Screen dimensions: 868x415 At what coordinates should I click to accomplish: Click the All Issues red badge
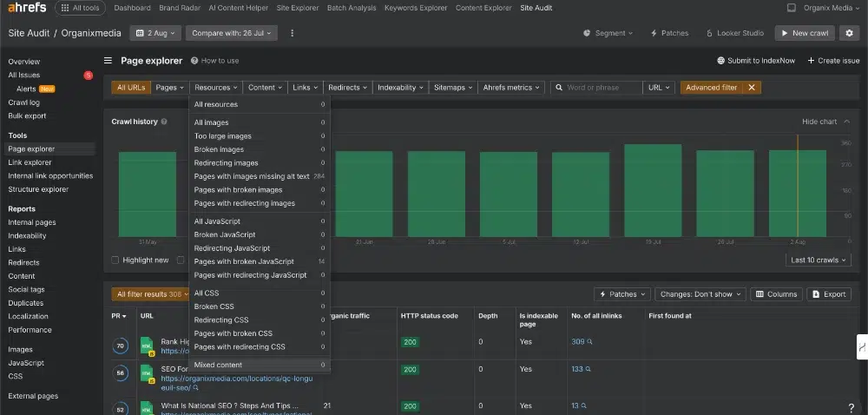click(88, 76)
